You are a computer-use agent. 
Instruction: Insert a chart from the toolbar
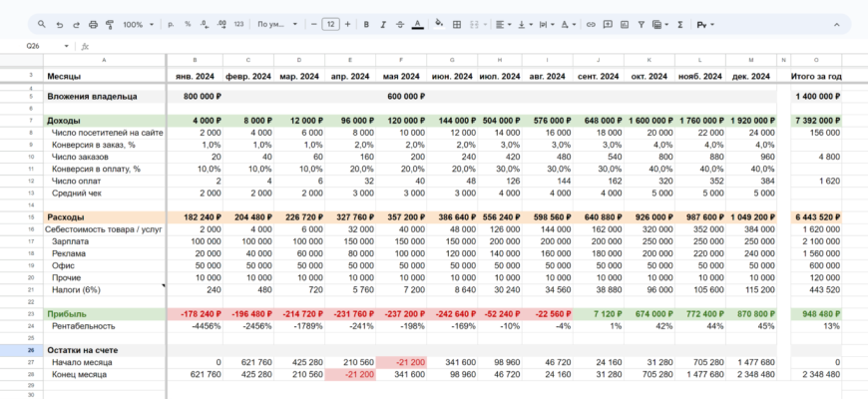coord(624,24)
